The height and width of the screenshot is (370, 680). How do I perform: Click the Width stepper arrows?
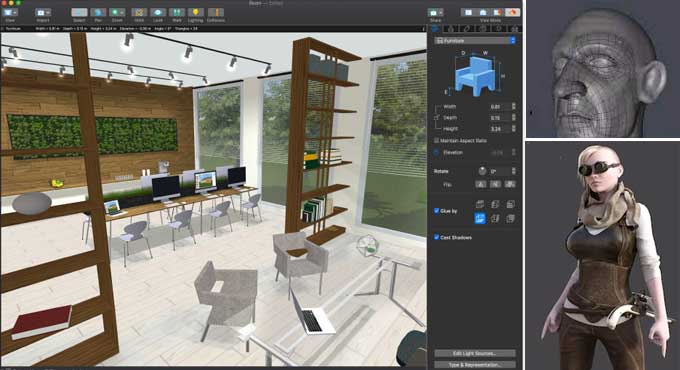pos(513,106)
